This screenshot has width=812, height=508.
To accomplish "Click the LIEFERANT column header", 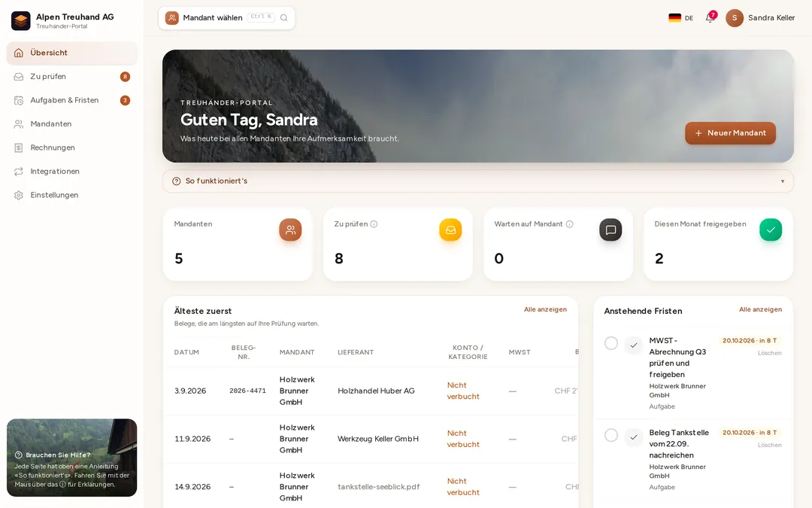I will 356,352.
